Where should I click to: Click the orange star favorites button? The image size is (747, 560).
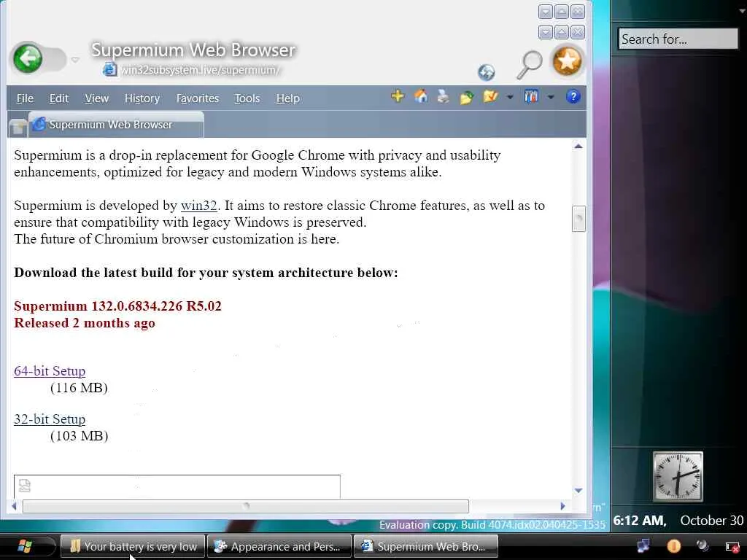(567, 61)
